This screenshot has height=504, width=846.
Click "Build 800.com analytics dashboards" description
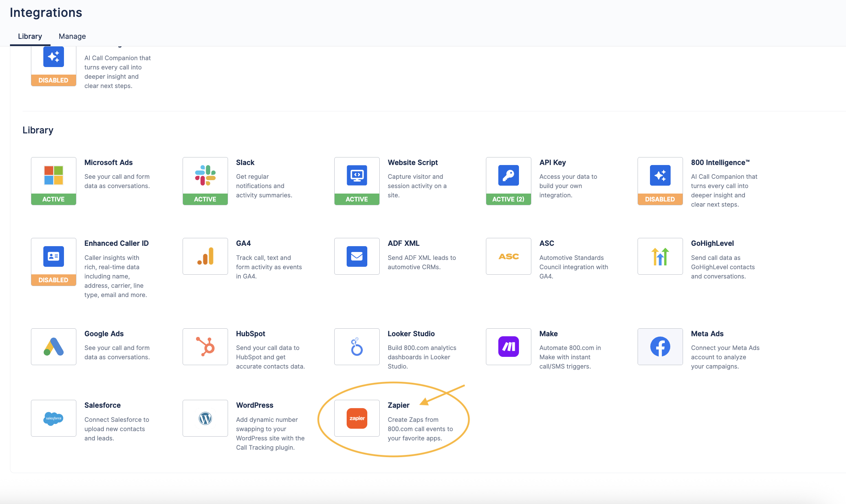pyautogui.click(x=422, y=357)
